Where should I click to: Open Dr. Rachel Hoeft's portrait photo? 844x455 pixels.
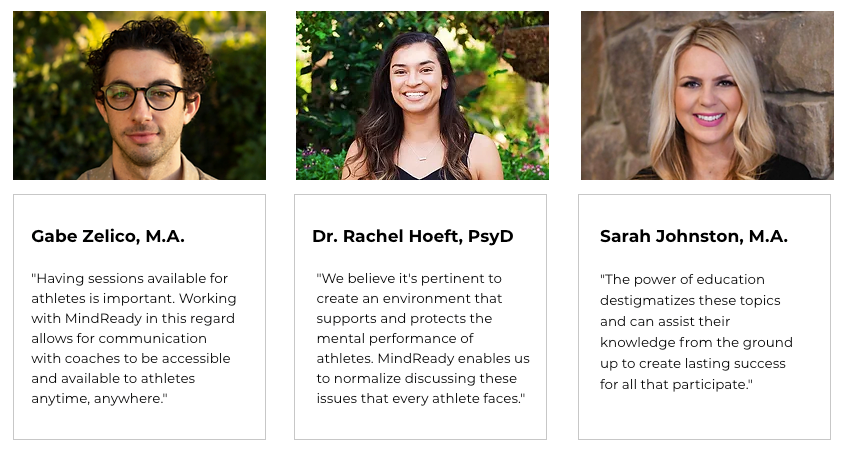point(423,95)
